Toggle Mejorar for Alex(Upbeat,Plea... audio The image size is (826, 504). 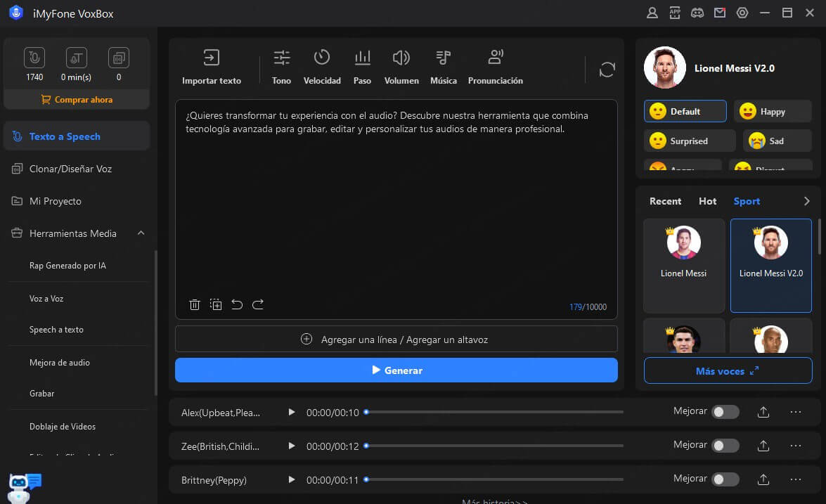coord(725,412)
